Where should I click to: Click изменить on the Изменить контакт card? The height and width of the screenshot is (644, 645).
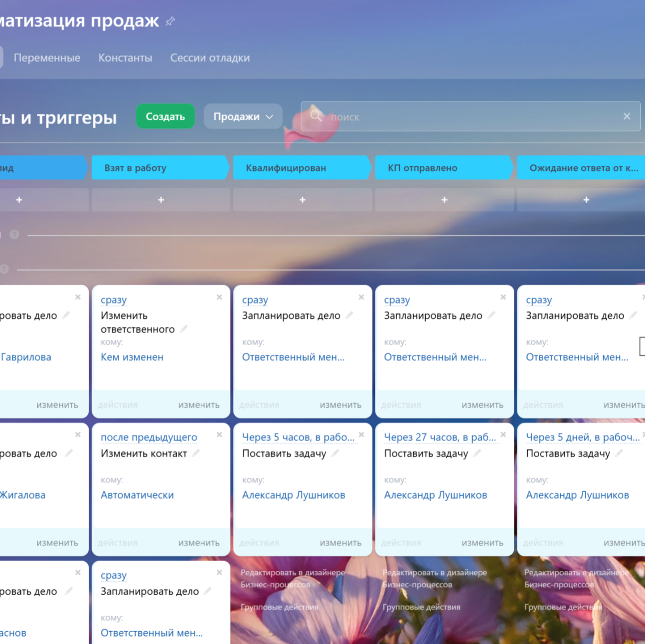coord(199,543)
